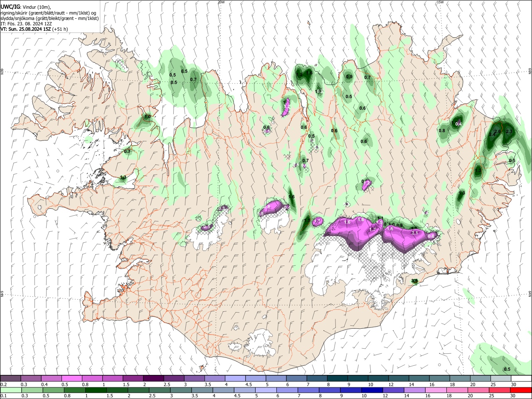532x399 pixels.
Task: Click the '2.6' precipitation value on the east coast
Action: (498, 131)
